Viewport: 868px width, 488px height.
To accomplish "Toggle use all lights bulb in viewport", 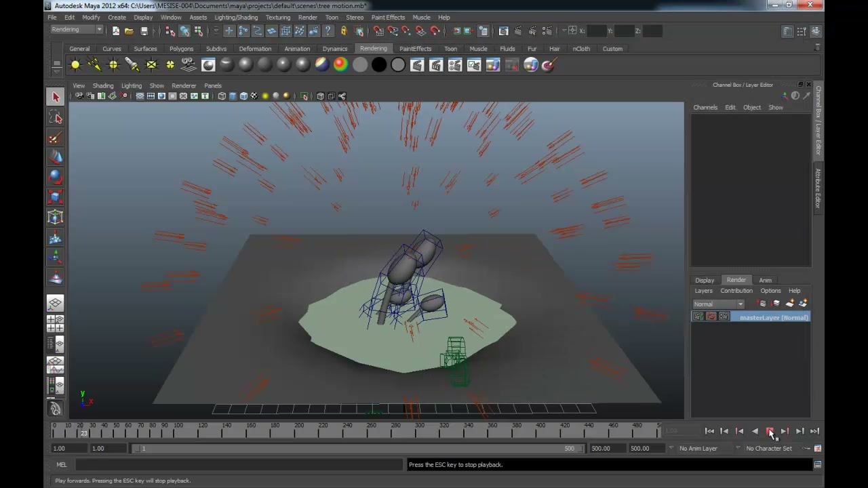I will pos(265,96).
